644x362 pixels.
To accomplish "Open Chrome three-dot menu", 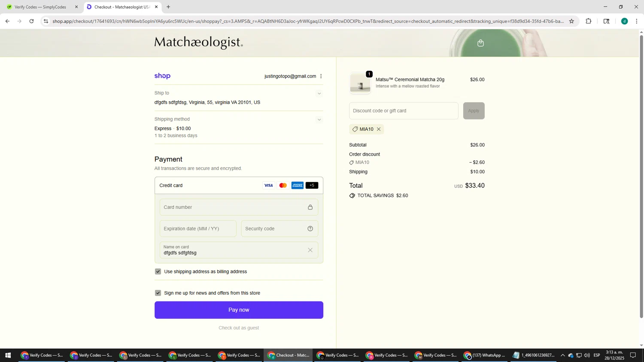I will [x=636, y=21].
